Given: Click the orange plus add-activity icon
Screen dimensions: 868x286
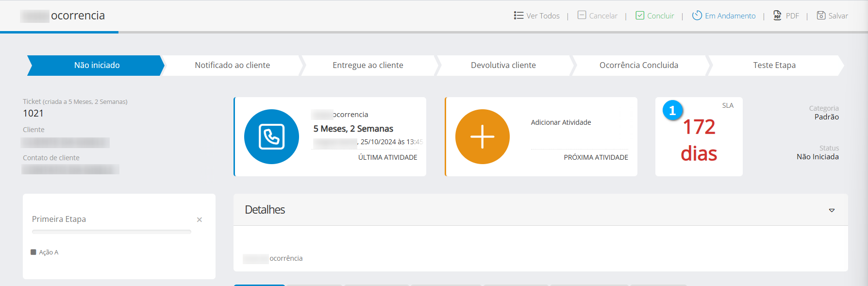Looking at the screenshot, I should (482, 136).
